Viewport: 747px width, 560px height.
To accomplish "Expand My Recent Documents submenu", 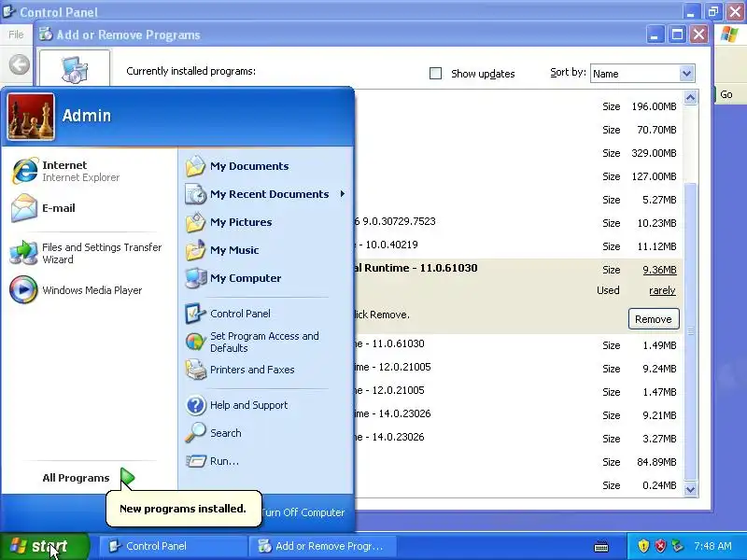I will (266, 194).
